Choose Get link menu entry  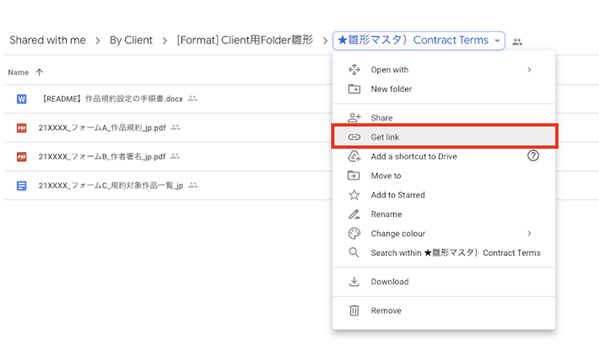pos(444,136)
